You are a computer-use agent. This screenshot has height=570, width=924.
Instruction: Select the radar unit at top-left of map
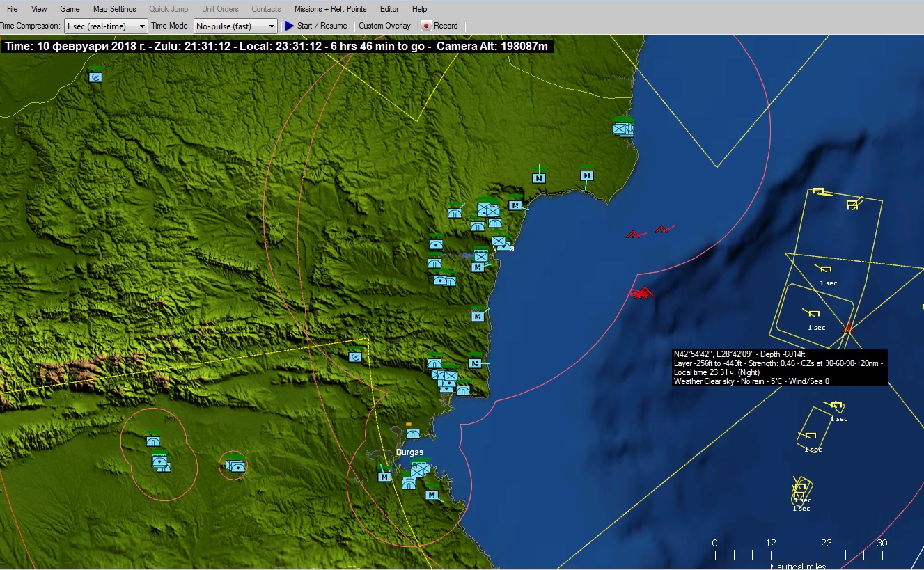tap(96, 77)
